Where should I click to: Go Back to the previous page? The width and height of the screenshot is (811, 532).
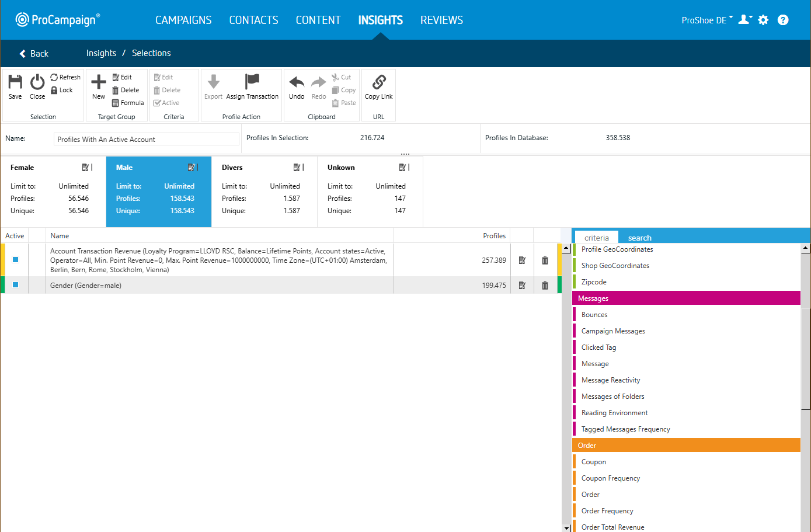click(x=34, y=54)
